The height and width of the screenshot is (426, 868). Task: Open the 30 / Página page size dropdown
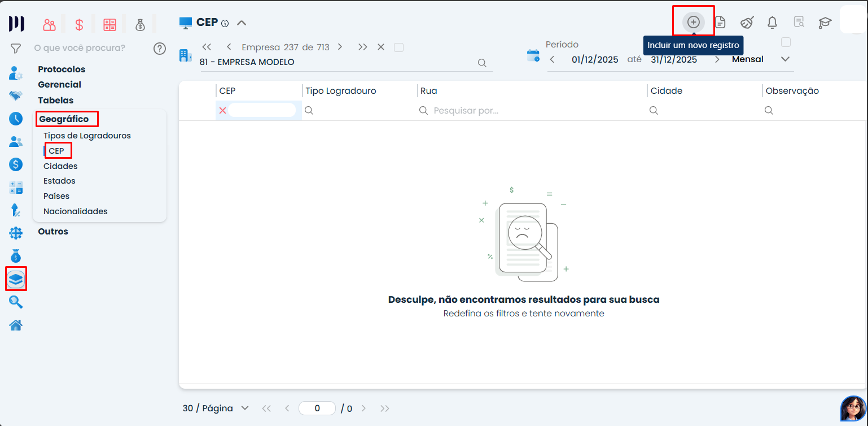244,408
